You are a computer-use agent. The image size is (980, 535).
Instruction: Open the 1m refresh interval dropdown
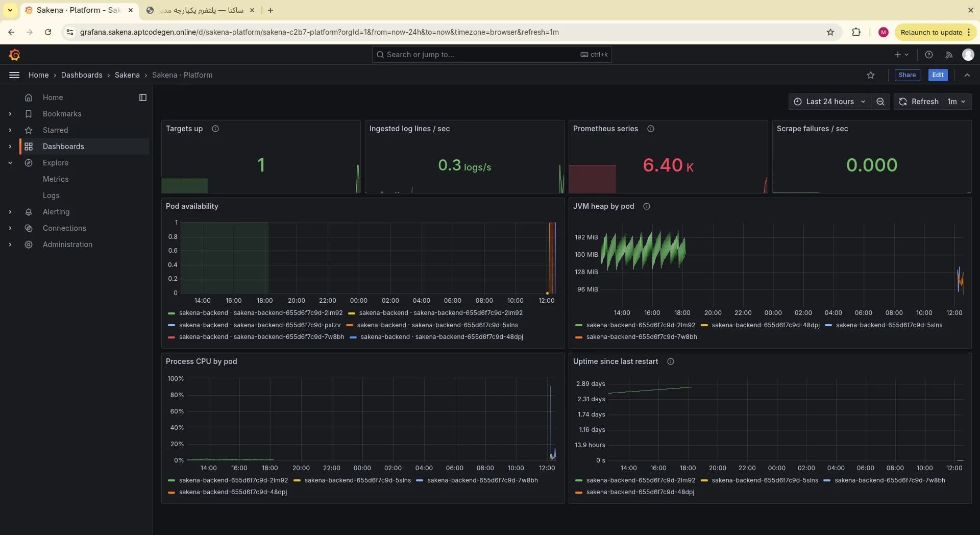tap(957, 102)
